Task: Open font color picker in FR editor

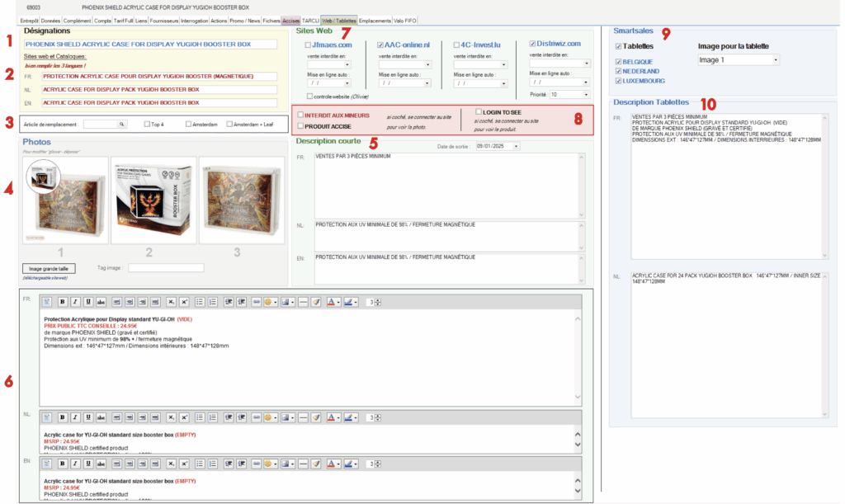Action: [333, 302]
